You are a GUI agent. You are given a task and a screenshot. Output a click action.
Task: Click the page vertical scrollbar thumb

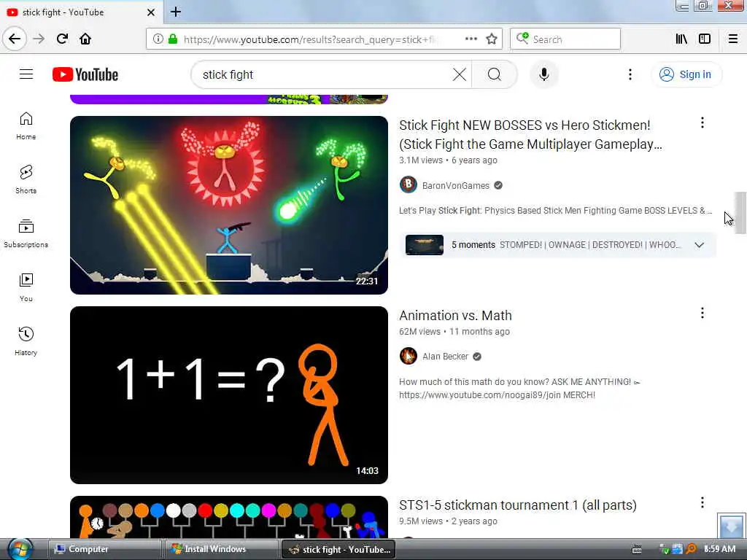(740, 212)
